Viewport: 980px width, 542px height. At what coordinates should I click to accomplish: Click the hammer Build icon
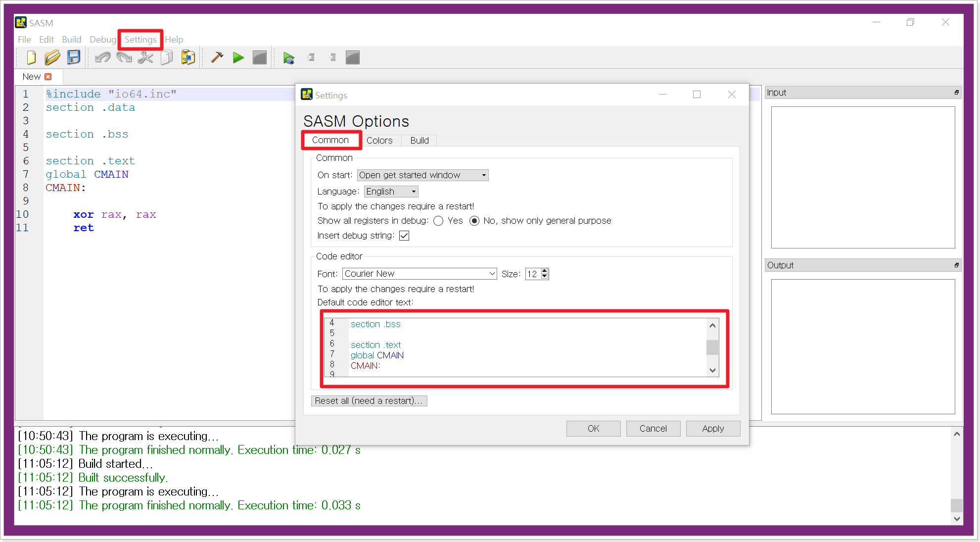pyautogui.click(x=217, y=58)
